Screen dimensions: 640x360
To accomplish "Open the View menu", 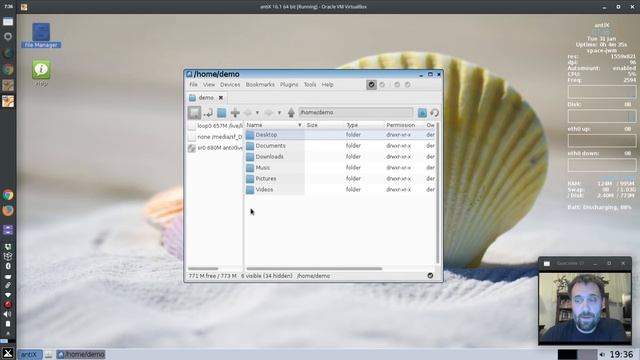I will [x=209, y=84].
